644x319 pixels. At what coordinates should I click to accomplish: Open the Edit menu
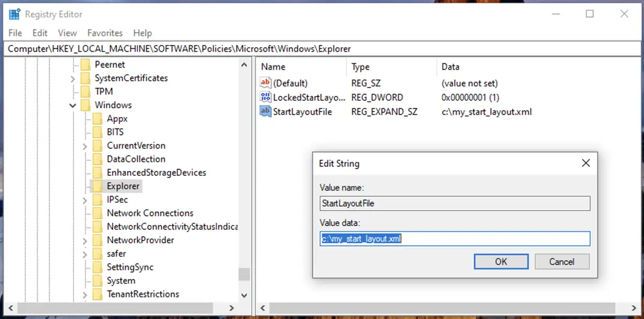coord(40,33)
